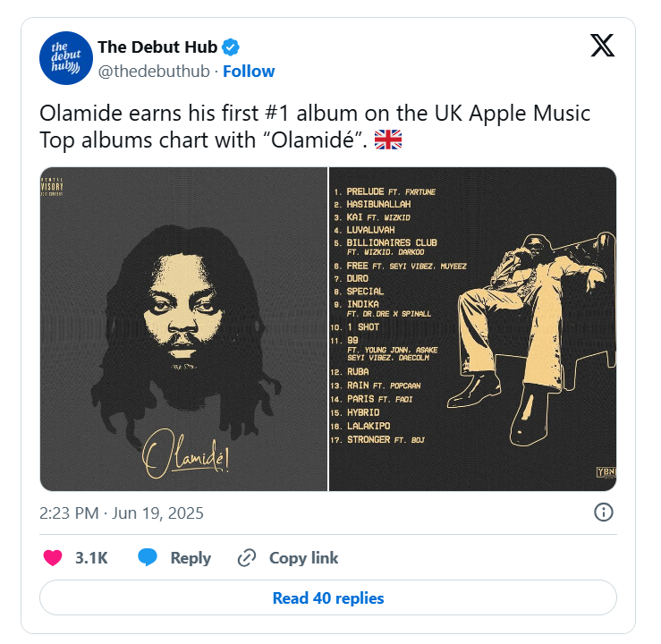Viewport: 661px width, 644px height.
Task: Open the tweet info circle icon
Action: [603, 513]
